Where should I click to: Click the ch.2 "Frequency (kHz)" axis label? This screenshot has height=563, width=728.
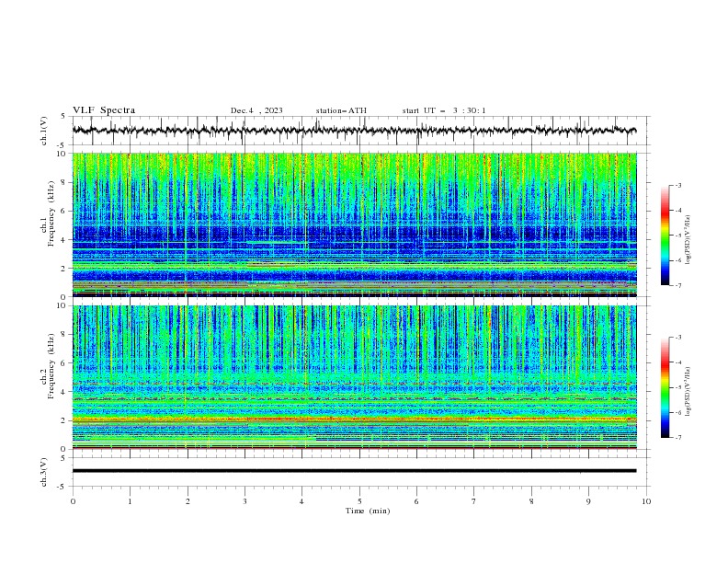(x=51, y=366)
